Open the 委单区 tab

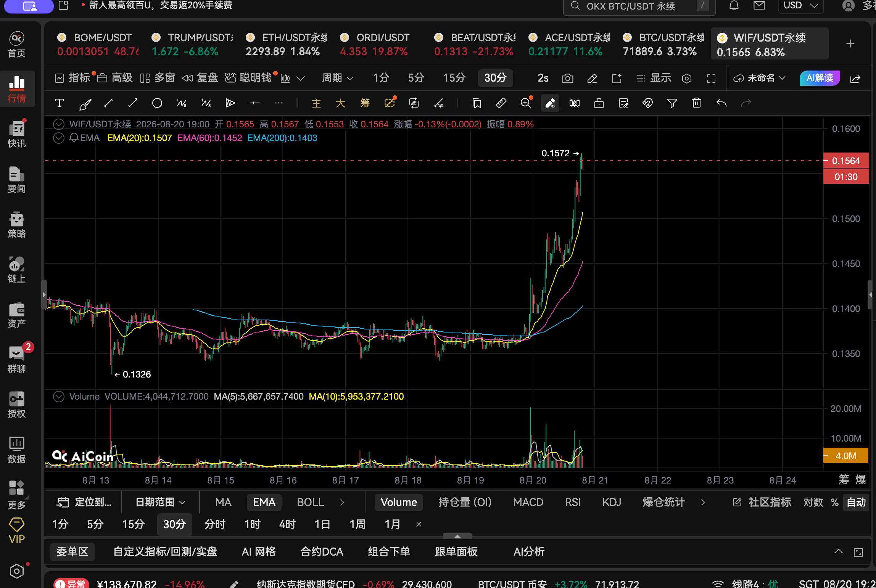click(x=72, y=552)
